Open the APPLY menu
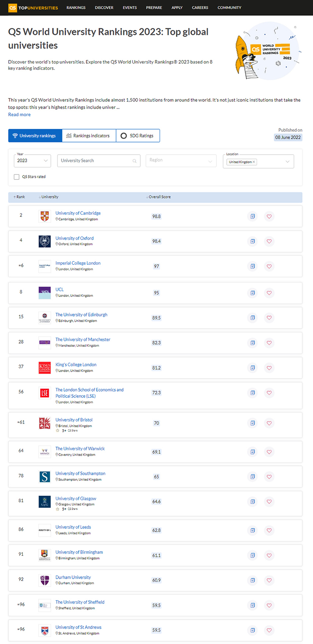 click(x=177, y=8)
